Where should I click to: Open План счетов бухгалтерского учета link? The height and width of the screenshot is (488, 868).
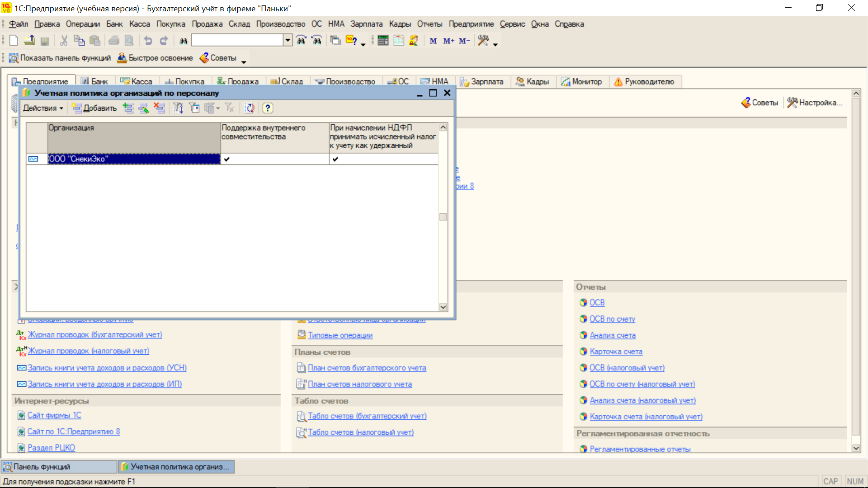click(x=367, y=368)
